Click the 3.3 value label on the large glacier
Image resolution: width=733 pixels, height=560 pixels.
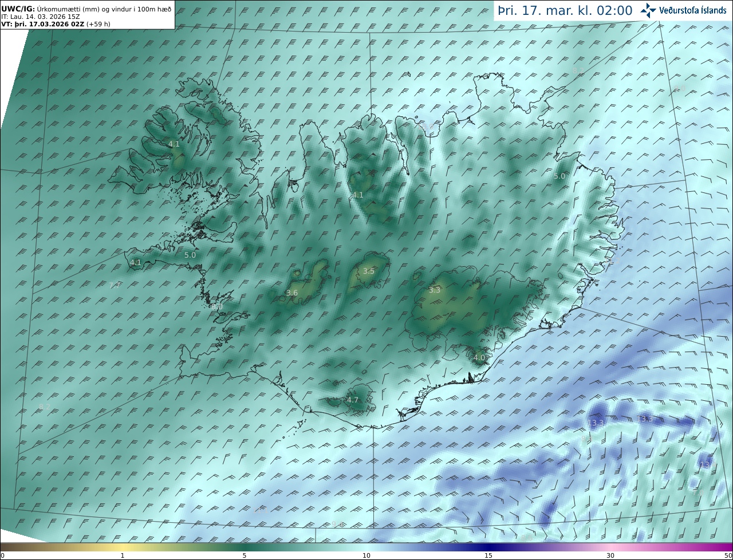click(435, 290)
